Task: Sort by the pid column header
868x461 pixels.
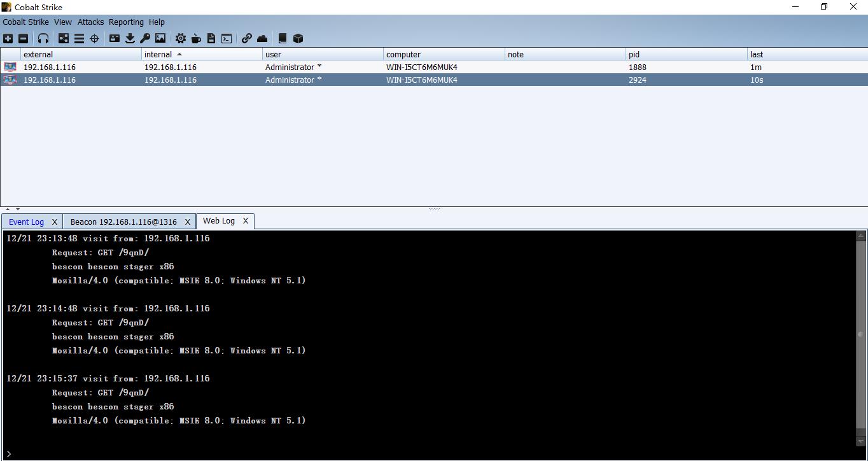Action: (x=686, y=54)
